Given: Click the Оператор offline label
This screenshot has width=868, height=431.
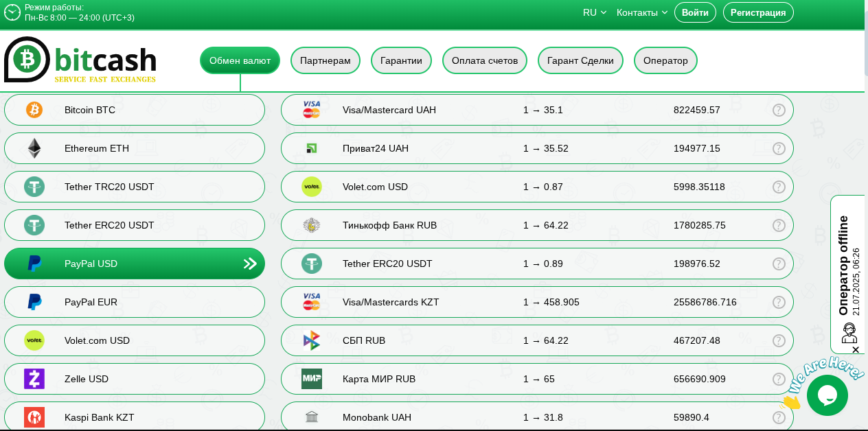Looking at the screenshot, I should tap(844, 266).
